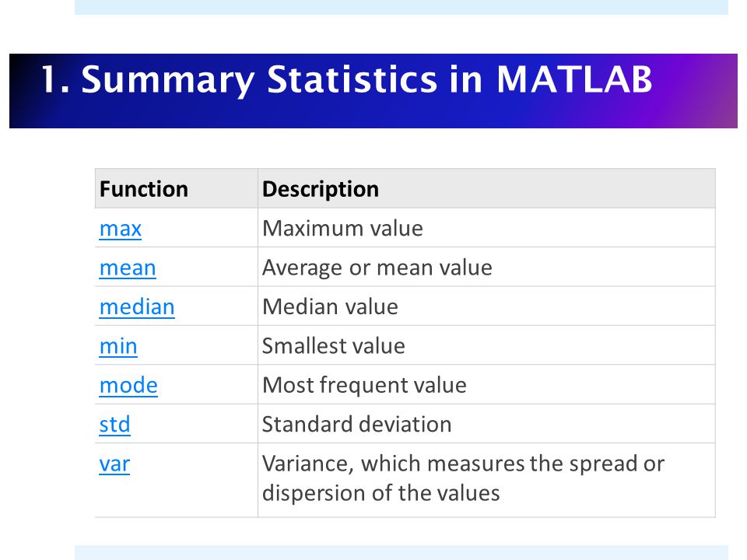Viewport: 747px width, 560px height.
Task: Select the Maximum value description cell
Action: tap(486, 228)
